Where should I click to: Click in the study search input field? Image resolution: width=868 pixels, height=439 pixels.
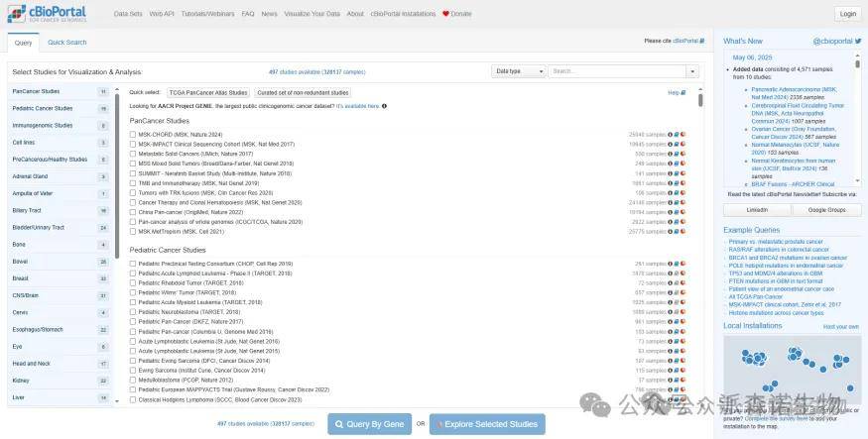coord(615,71)
